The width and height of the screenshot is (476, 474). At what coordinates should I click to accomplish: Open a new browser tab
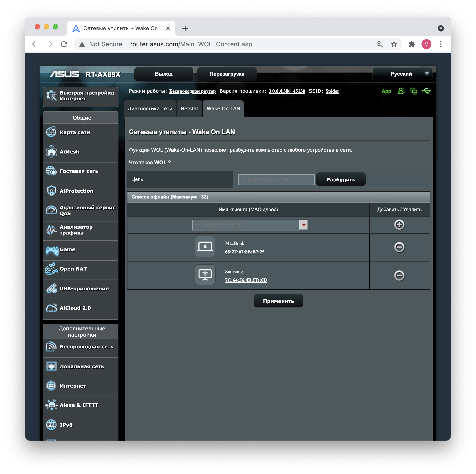point(185,28)
